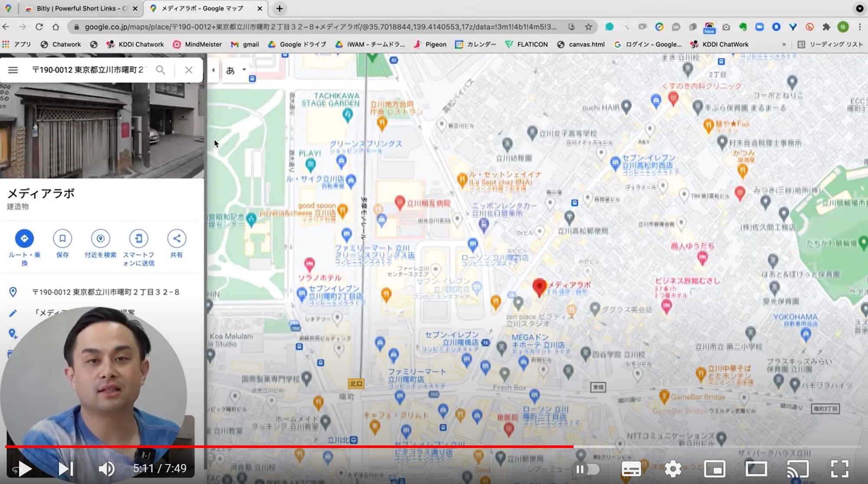The image size is (868, 484).
Task: Switch to theater mode
Action: click(756, 469)
